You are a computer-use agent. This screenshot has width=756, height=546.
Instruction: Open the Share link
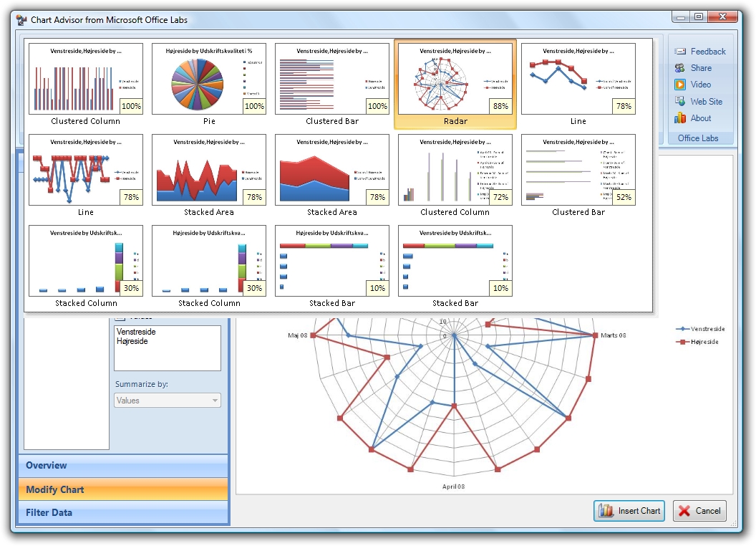tap(701, 68)
